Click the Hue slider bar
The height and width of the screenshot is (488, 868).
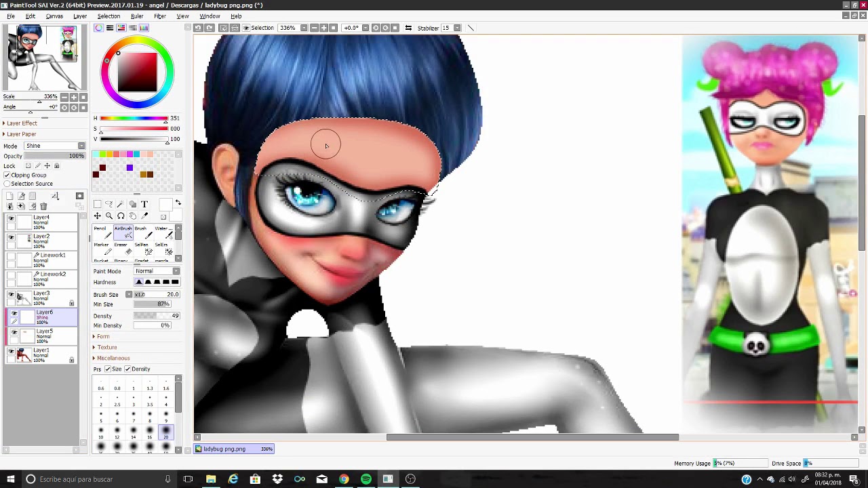tap(134, 119)
